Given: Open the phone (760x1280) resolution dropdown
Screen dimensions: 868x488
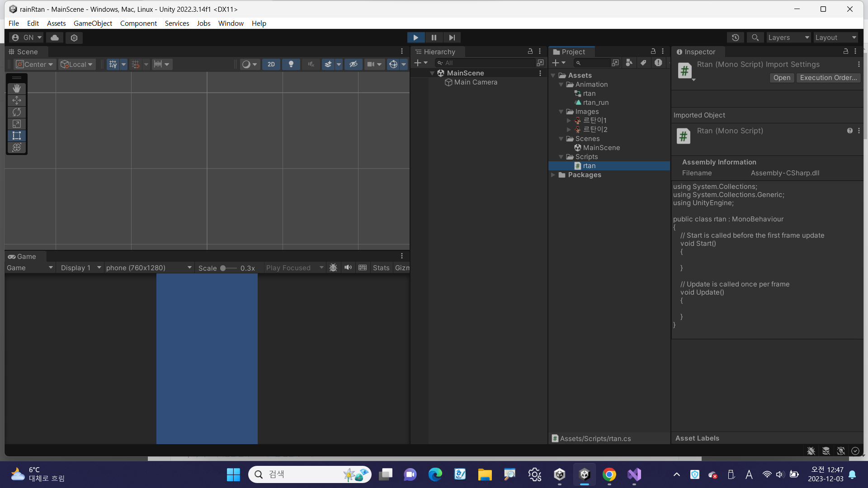Looking at the screenshot, I should pyautogui.click(x=149, y=268).
